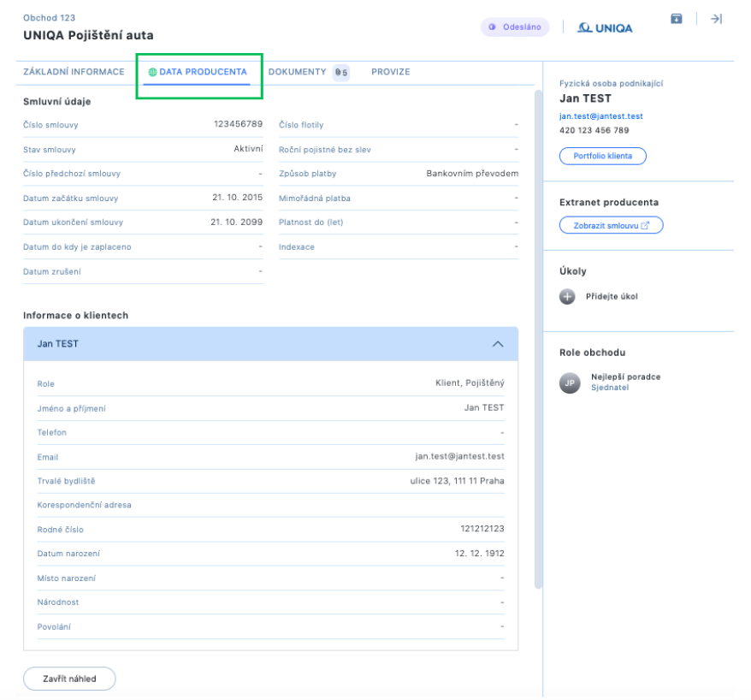The image size is (751, 700).
Task: Click the globe icon on Data producenta tab
Action: coord(152,73)
